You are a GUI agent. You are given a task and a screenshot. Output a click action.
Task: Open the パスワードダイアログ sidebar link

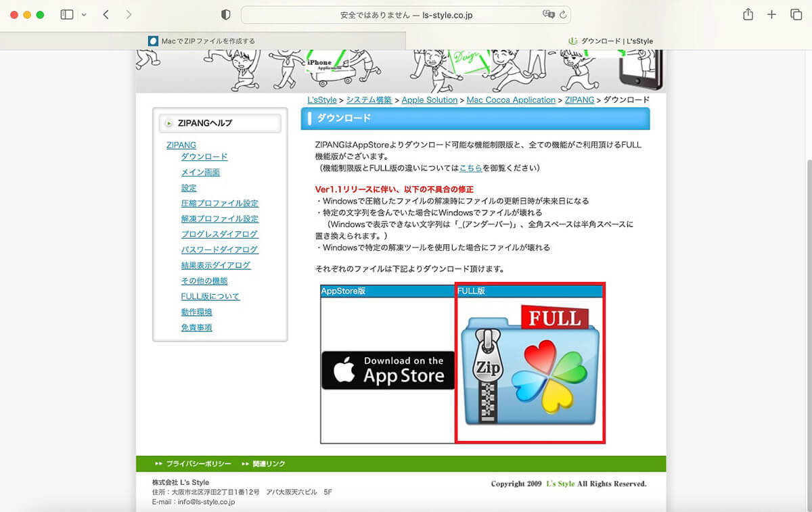pyautogui.click(x=220, y=250)
